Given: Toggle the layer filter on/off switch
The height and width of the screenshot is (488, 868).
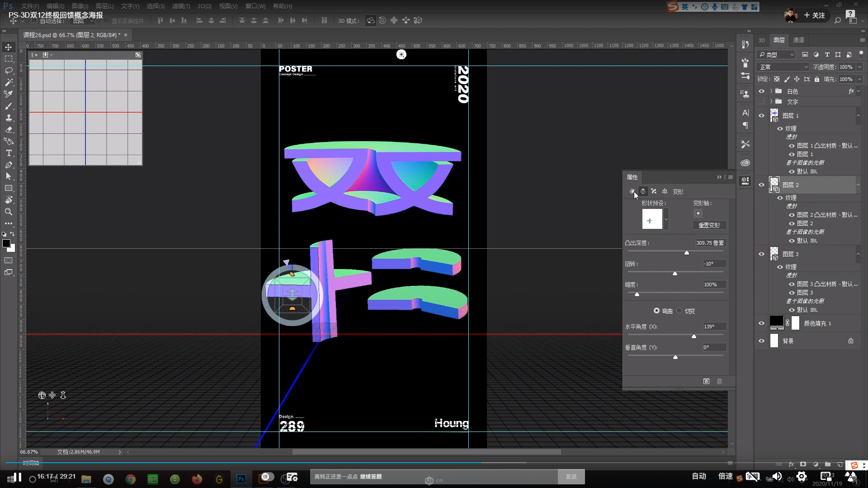Looking at the screenshot, I should 861,53.
